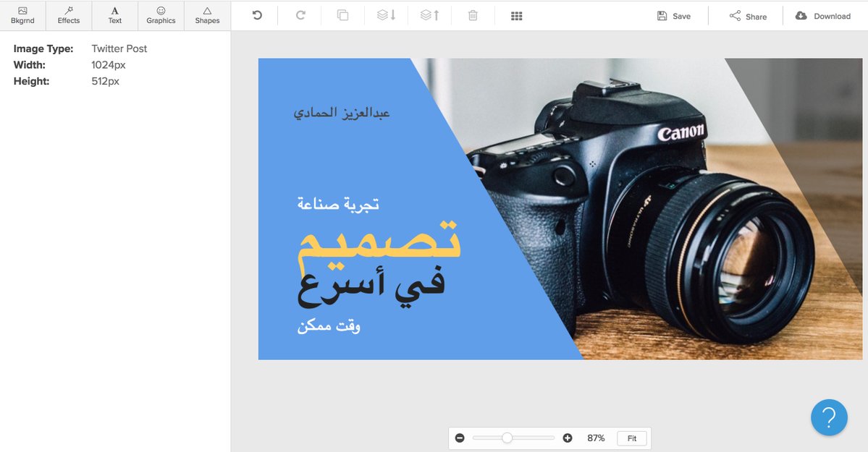Click the duplicate element icon
Viewport: 868px width, 452px height.
(343, 16)
